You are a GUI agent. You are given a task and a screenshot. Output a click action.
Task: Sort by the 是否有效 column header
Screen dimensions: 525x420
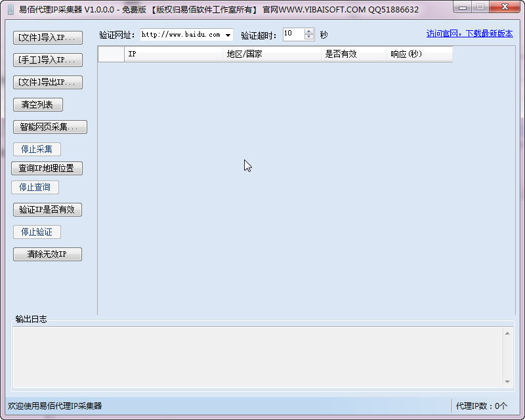click(354, 54)
